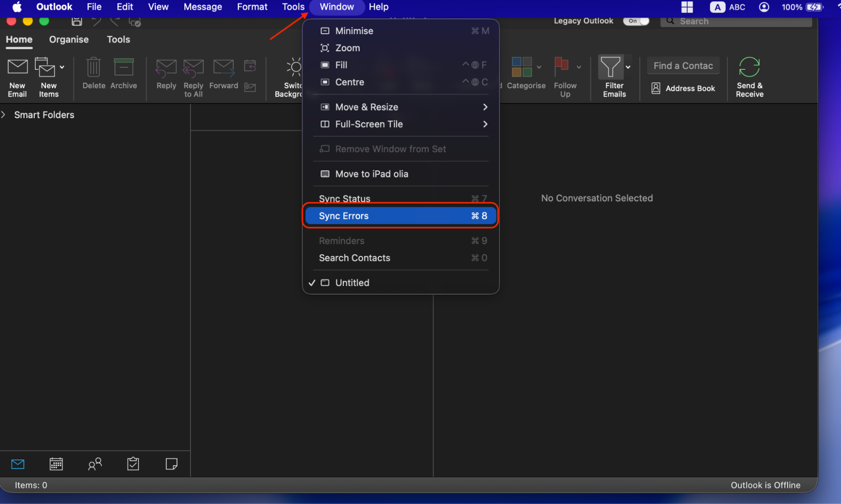This screenshot has width=841, height=504.
Task: Open the Edit menu
Action: [x=125, y=7]
